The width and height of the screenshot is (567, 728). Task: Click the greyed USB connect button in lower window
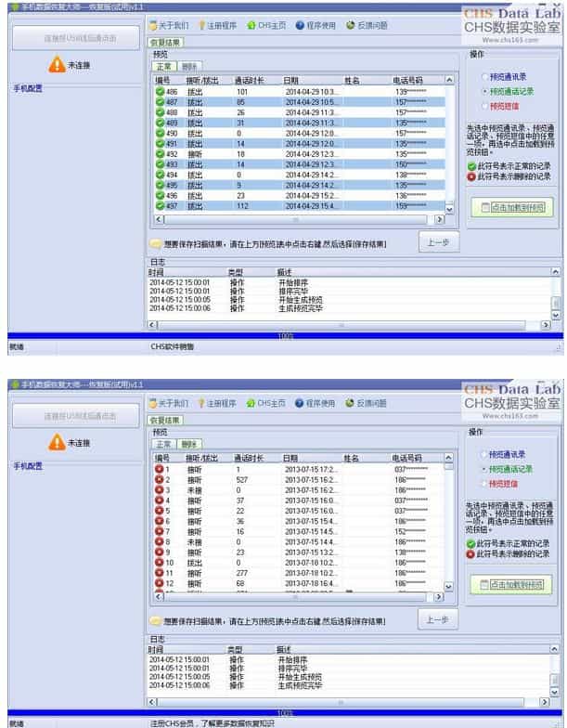(x=76, y=416)
